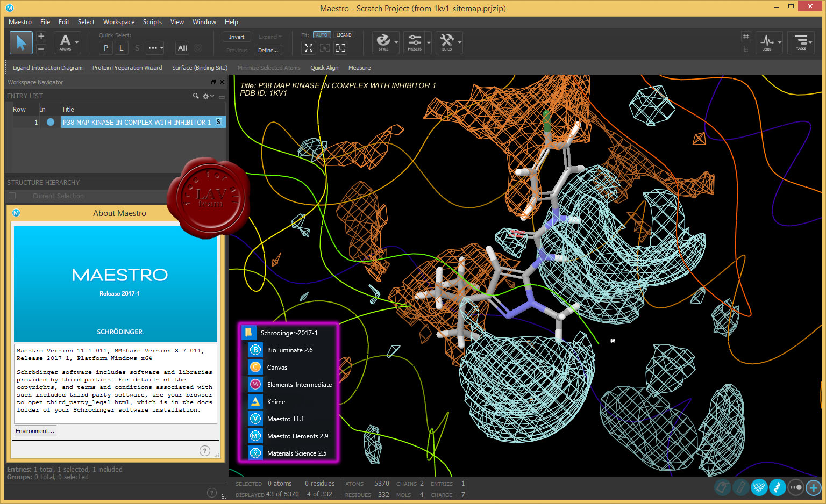Viewport: 826px width, 504px height.
Task: Click the Environment... button
Action: coord(35,431)
